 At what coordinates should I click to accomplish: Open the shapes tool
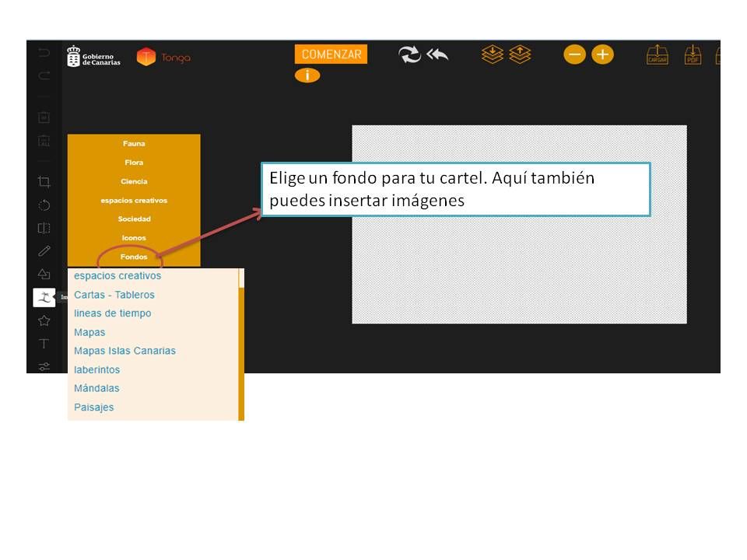point(44,274)
